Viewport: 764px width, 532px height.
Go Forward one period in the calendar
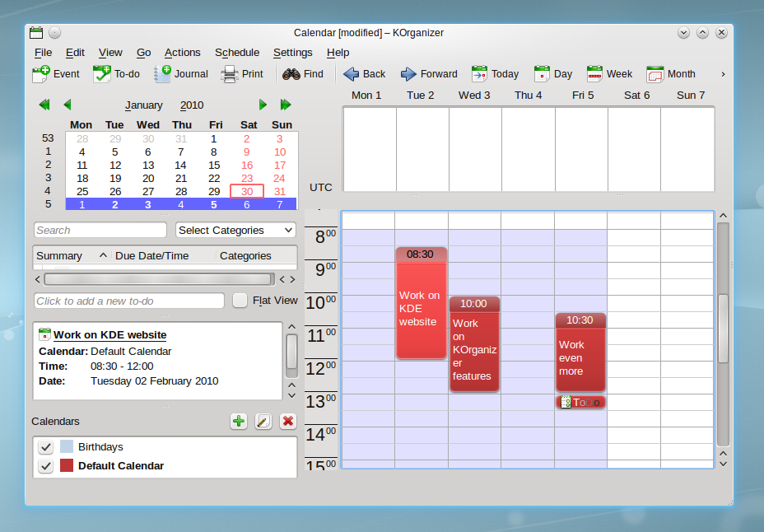coord(429,74)
